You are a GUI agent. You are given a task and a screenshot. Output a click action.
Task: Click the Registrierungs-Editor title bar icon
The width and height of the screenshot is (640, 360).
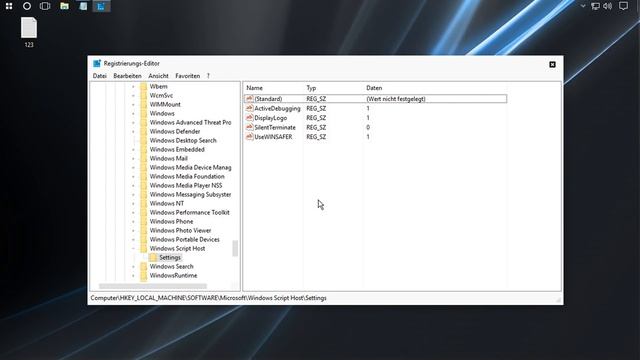coord(97,64)
